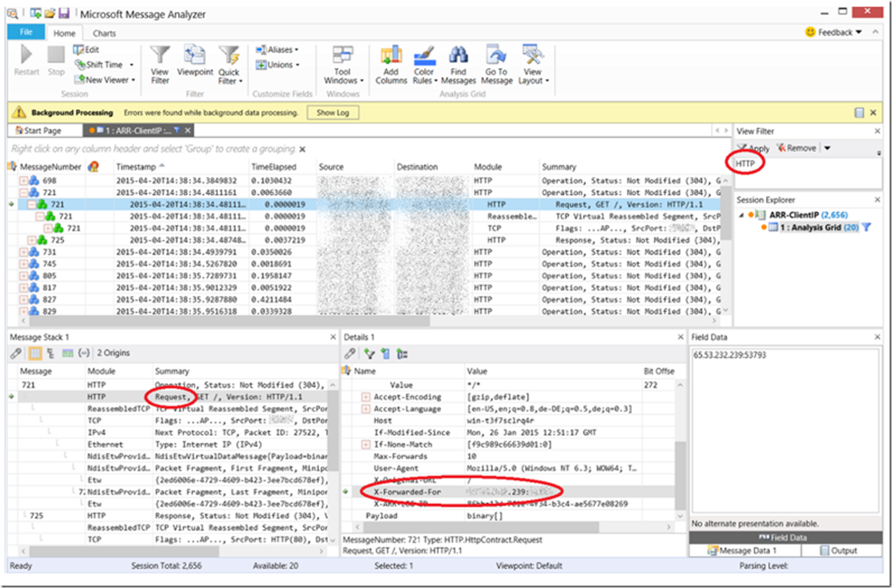The image size is (892, 588).
Task: Close the View Filter panel
Action: 877,131
